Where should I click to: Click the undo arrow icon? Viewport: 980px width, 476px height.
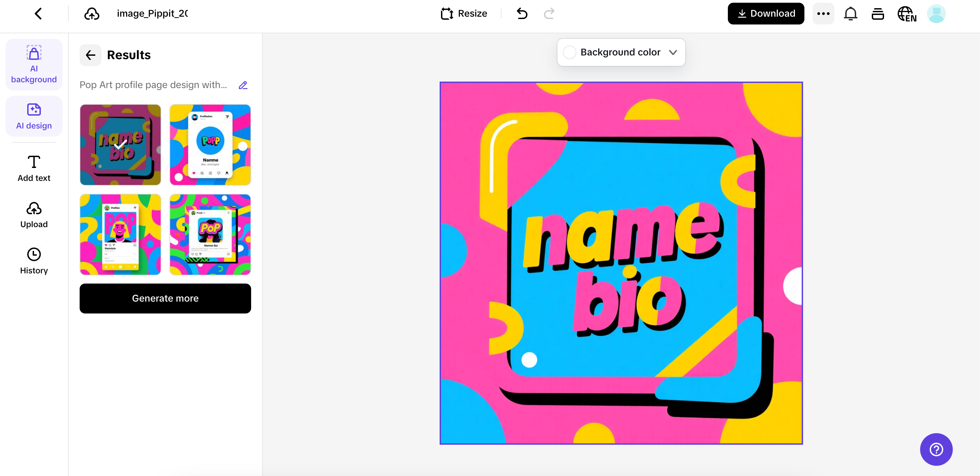(x=522, y=14)
